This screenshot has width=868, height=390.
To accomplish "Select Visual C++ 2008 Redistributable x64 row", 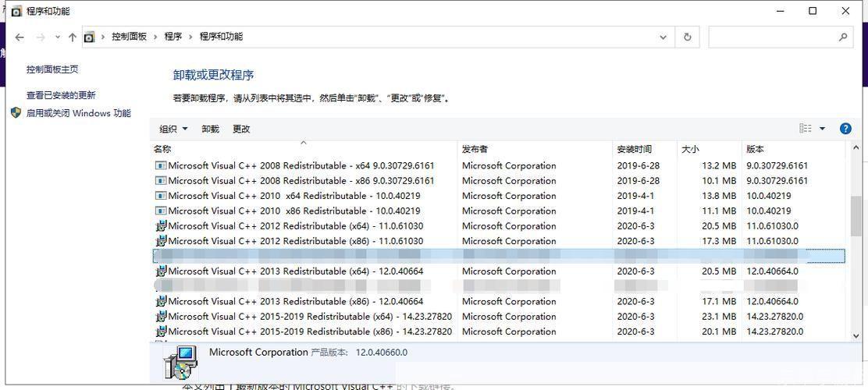I will 498,165.
